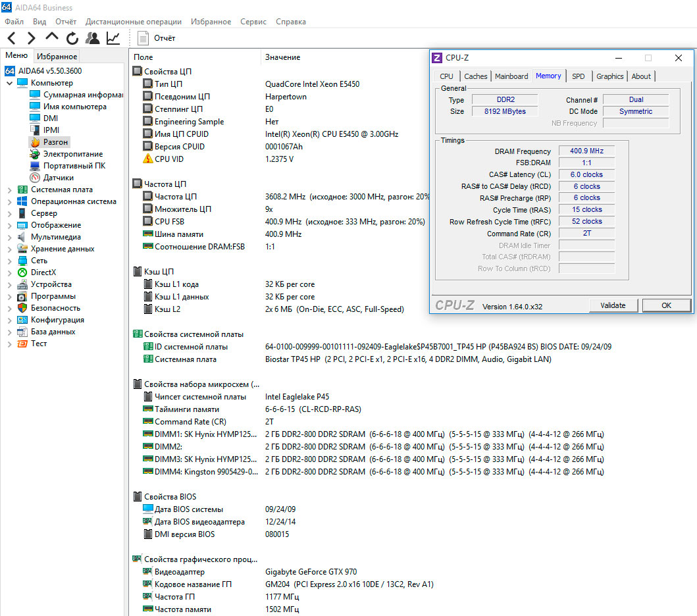Image resolution: width=697 pixels, height=616 pixels.
Task: Click the Отчёт report toolbar button
Action: click(x=156, y=38)
